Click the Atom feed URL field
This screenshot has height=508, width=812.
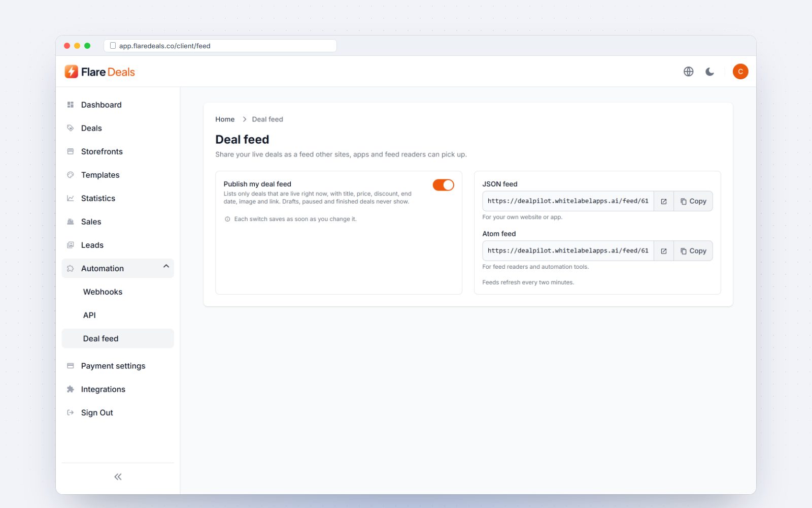[568, 251]
